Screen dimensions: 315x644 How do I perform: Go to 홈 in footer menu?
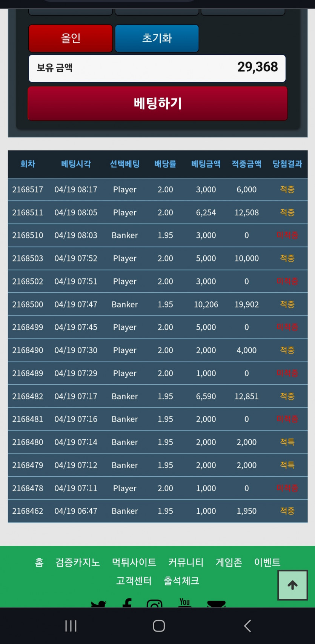pyautogui.click(x=39, y=563)
